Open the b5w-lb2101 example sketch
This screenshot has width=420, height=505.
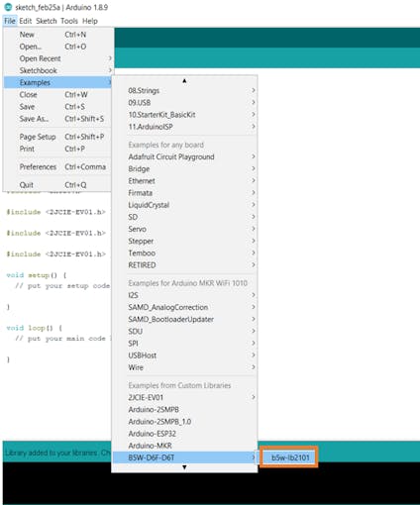pyautogui.click(x=290, y=457)
